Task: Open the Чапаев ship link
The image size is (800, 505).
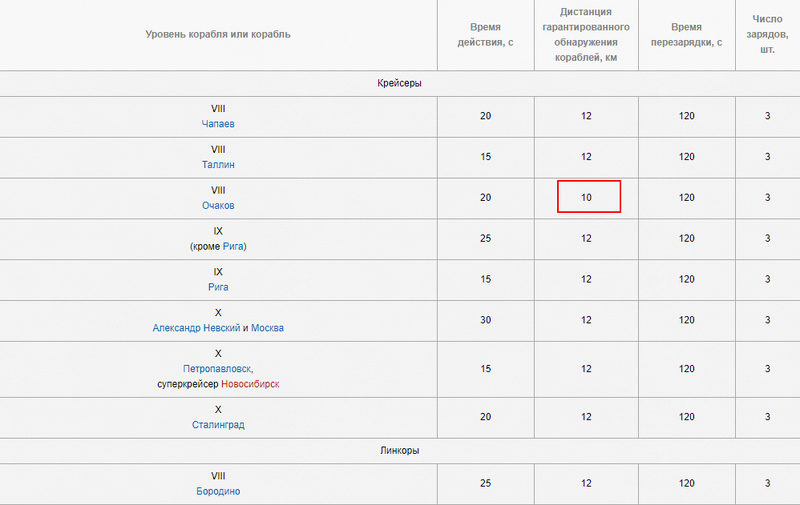Action: click(218, 124)
